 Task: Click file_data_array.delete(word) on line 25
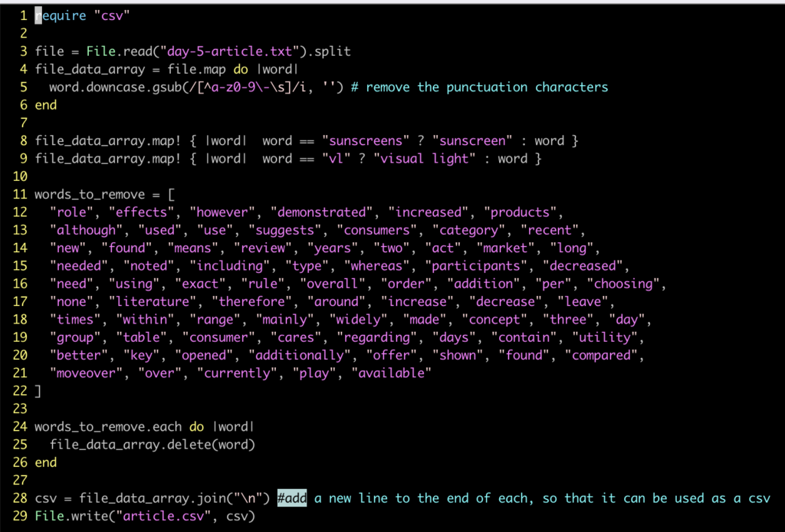[152, 445]
